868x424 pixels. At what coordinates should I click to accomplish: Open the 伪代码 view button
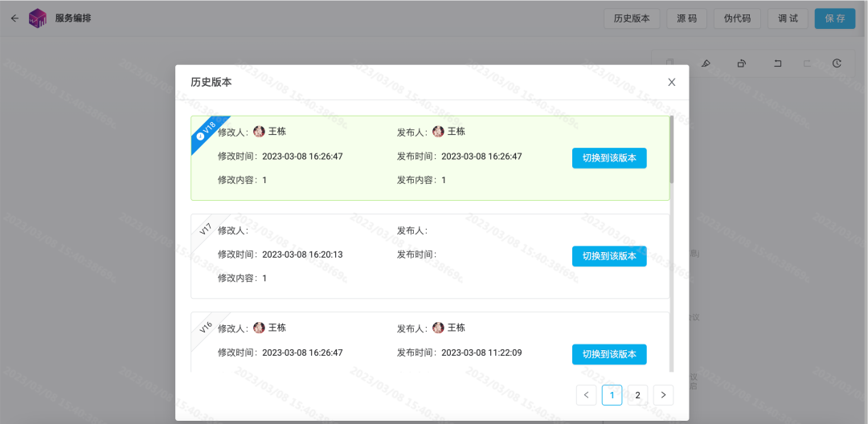coord(737,18)
